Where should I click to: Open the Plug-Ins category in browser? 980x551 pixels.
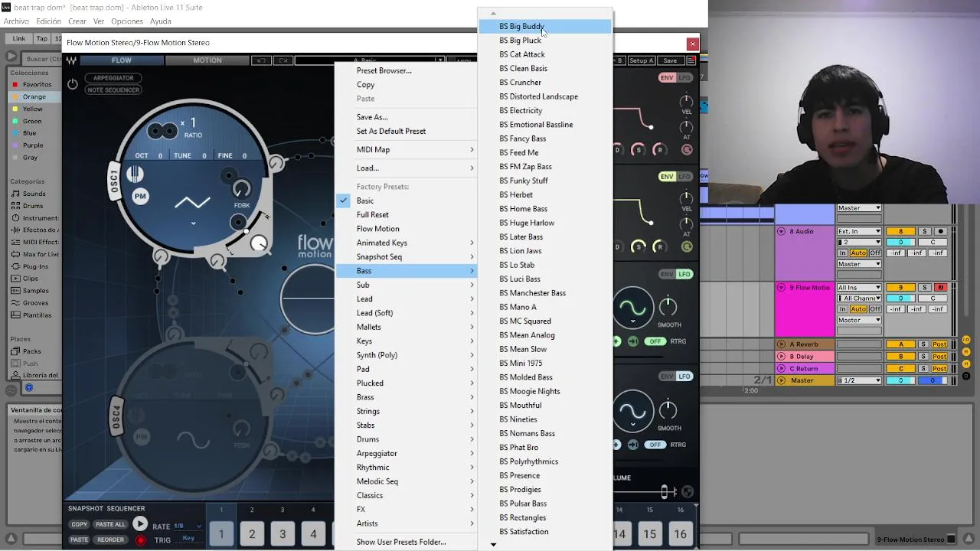click(x=35, y=266)
